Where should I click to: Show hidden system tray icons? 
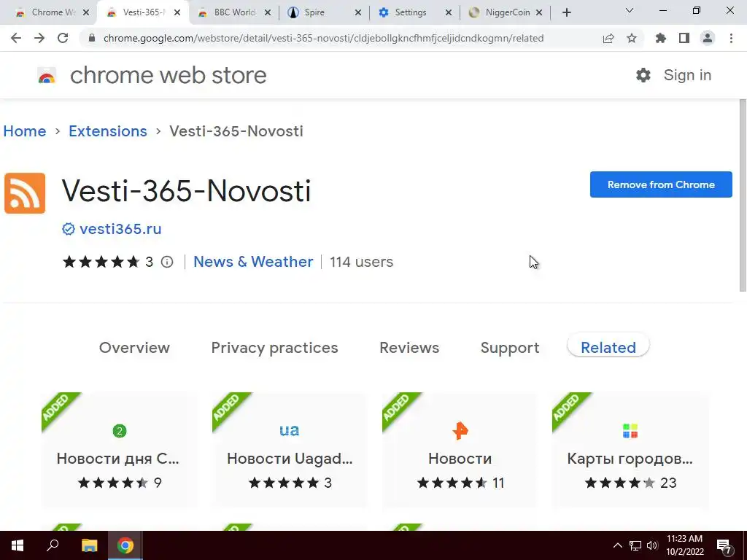[x=617, y=545]
